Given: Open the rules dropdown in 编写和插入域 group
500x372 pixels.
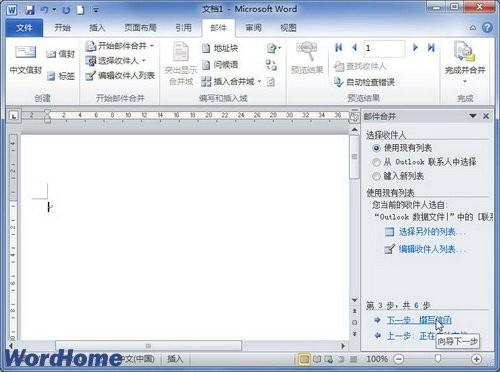Looking at the screenshot, I should pyautogui.click(x=274, y=49).
